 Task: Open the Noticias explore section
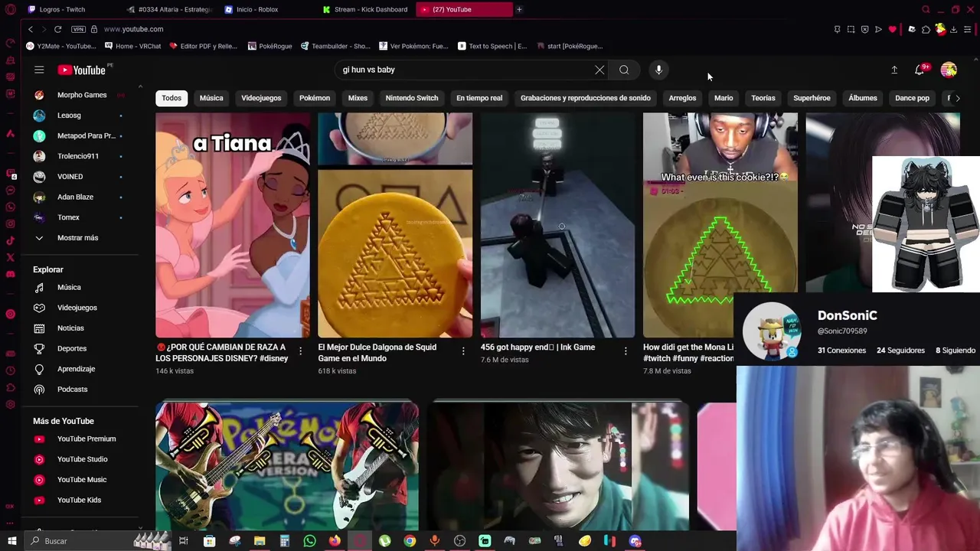point(81,328)
